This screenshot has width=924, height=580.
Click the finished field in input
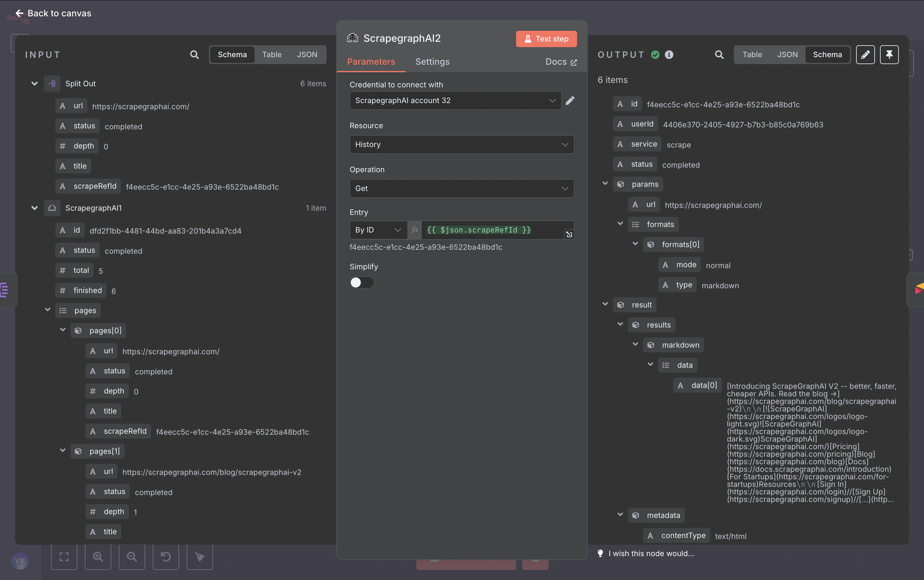pos(81,290)
